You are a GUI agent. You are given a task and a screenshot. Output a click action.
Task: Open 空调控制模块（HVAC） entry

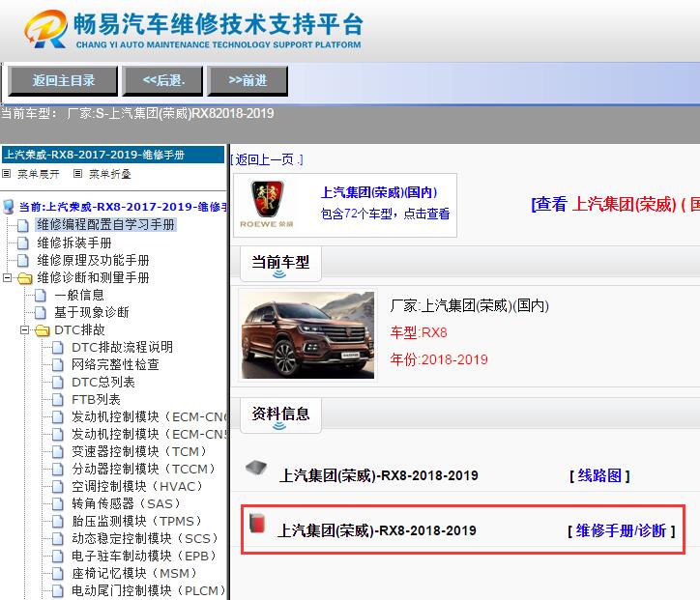click(x=137, y=487)
